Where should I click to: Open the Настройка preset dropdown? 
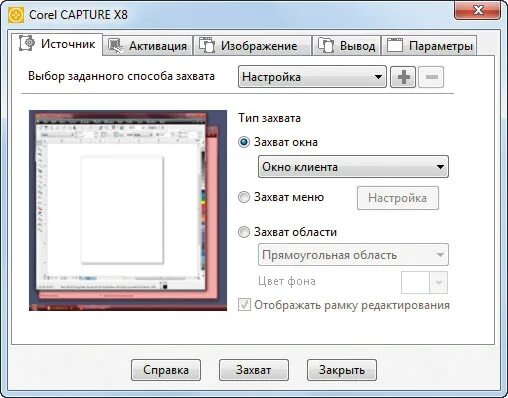tap(312, 77)
